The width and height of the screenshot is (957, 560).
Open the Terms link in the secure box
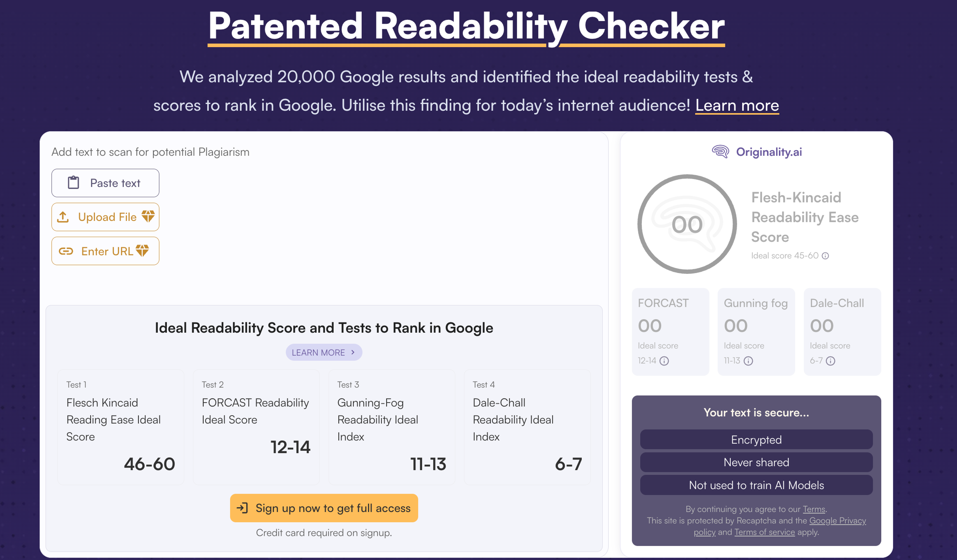pos(814,509)
